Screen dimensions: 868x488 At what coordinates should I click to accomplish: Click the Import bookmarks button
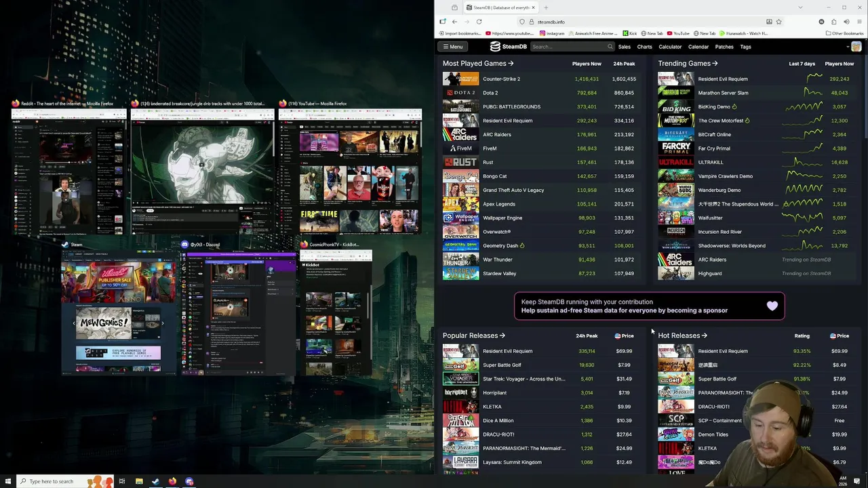pos(460,33)
